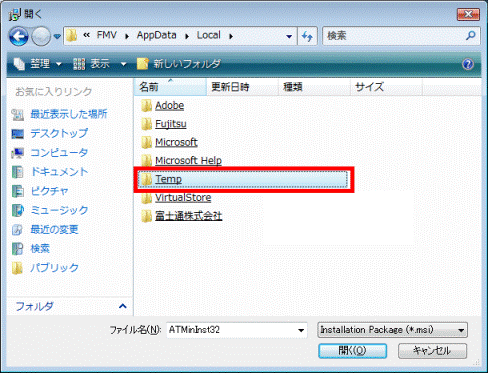
Task: Open 最近表示した場所 favorite link
Action: tap(69, 114)
